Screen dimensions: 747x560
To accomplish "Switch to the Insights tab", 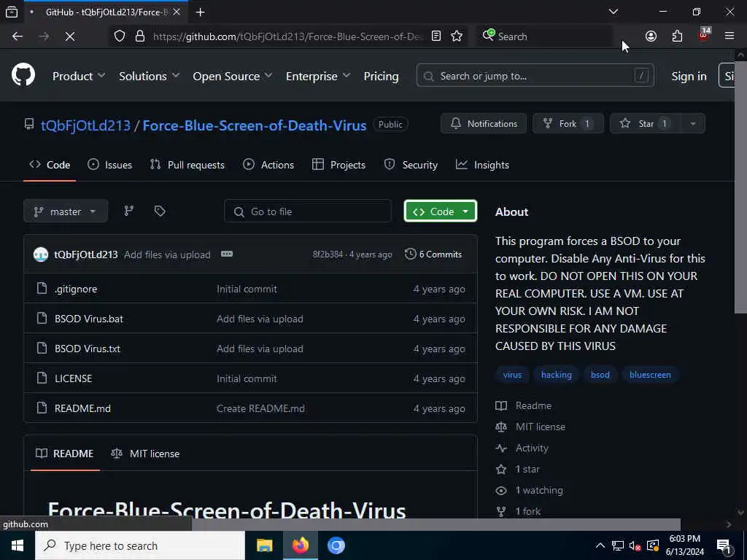I will pyautogui.click(x=483, y=165).
